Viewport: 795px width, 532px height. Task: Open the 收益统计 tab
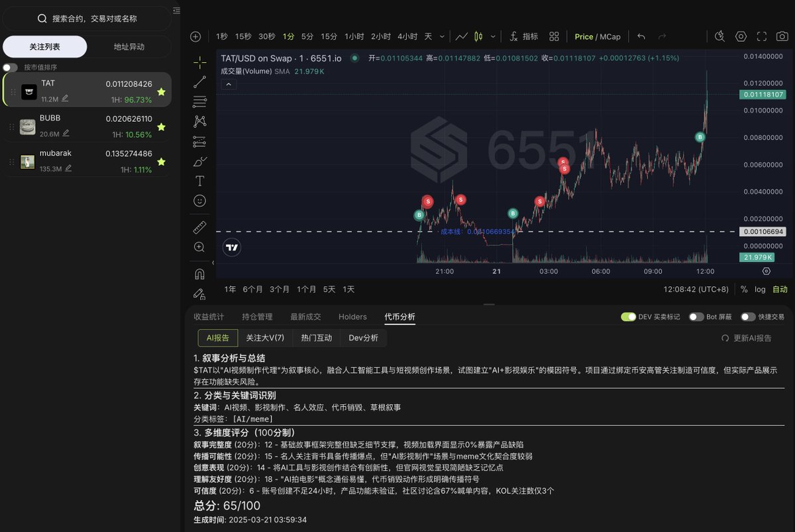coord(209,317)
